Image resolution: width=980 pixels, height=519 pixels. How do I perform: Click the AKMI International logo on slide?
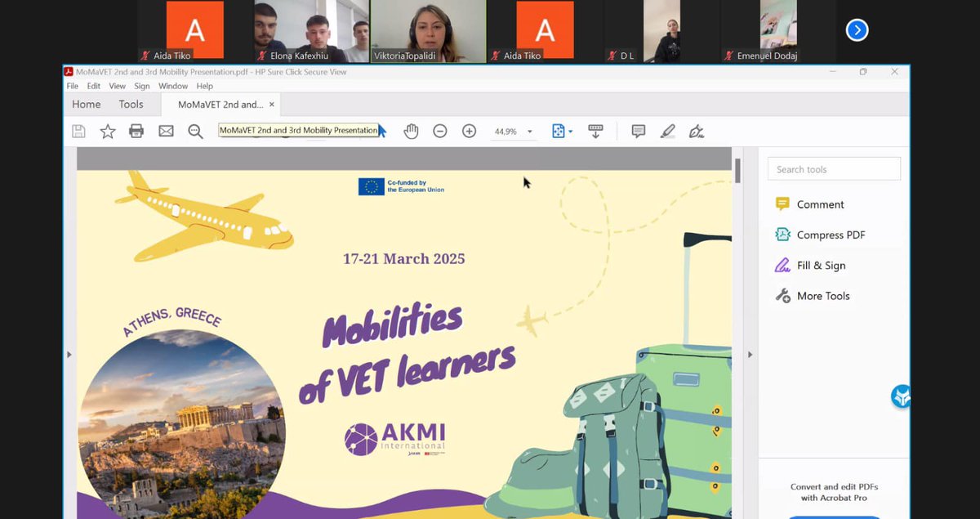coord(395,440)
